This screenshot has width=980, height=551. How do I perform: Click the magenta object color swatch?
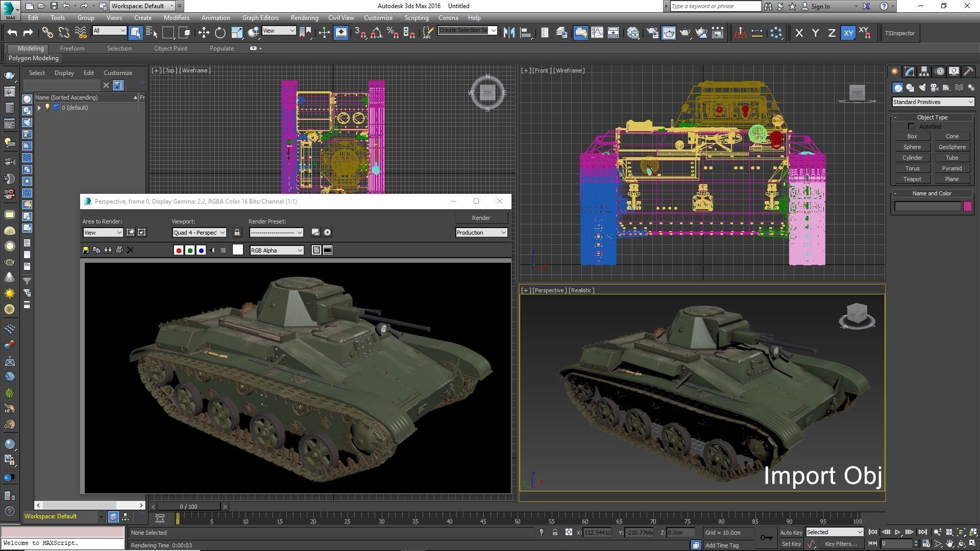(967, 206)
